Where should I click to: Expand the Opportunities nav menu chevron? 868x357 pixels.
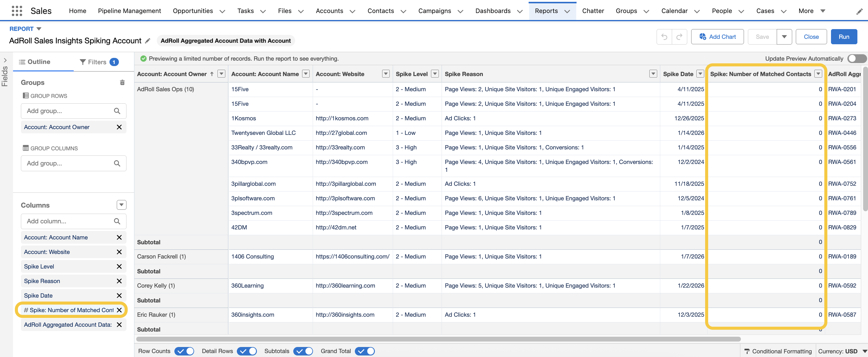222,11
